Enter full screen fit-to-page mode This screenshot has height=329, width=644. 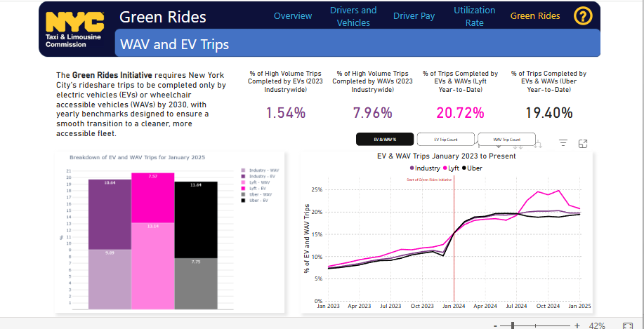tap(629, 325)
